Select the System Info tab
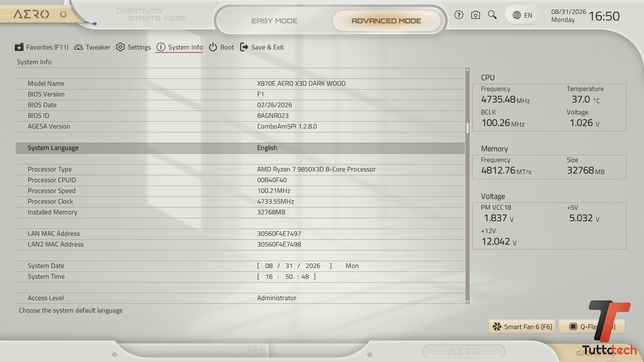Screen dimensions: 644x362 pyautogui.click(x=179, y=47)
